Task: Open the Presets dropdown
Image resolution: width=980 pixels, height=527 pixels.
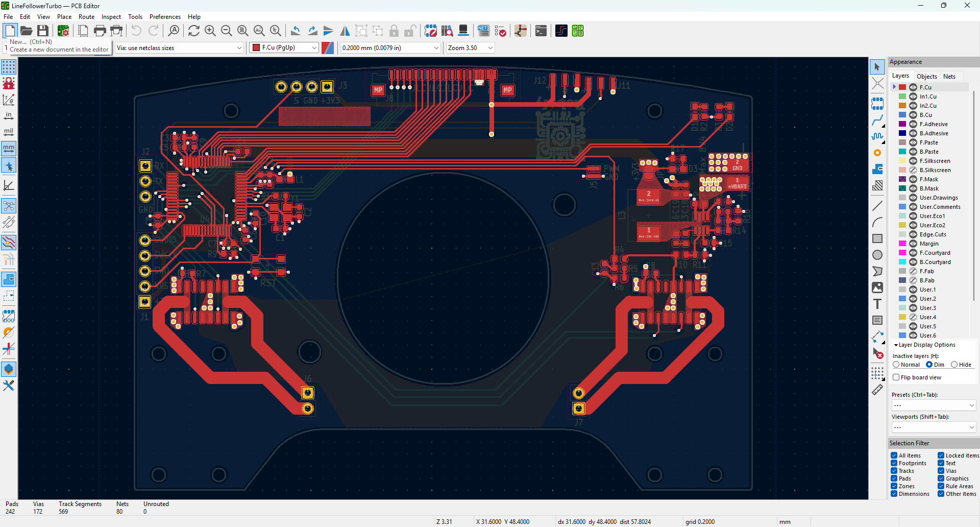Action: coord(934,405)
